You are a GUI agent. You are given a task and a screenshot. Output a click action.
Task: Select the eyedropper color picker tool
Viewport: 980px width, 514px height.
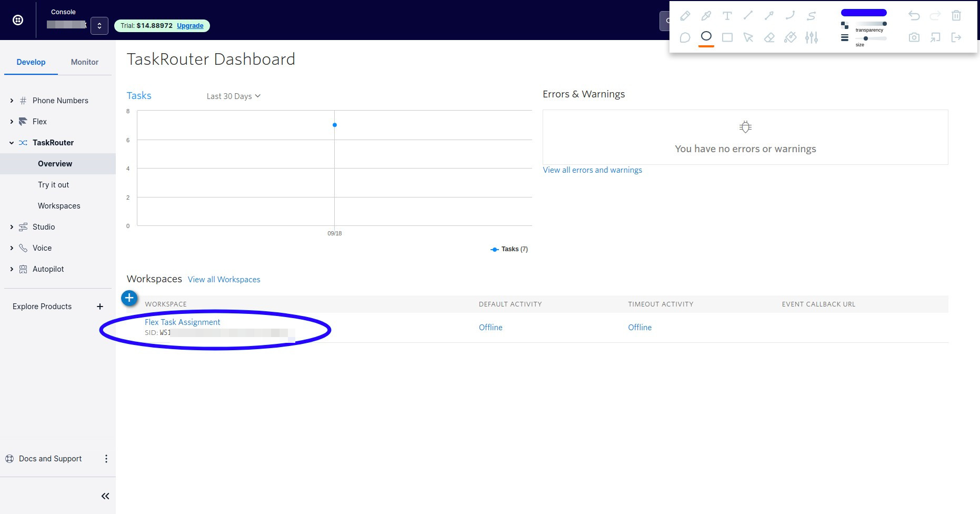click(x=706, y=16)
